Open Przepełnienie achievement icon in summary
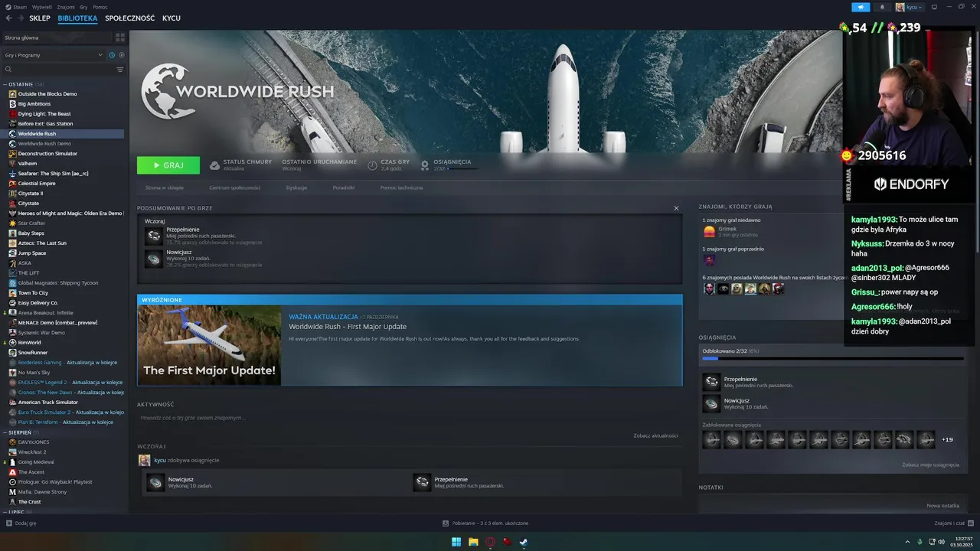Image resolution: width=980 pixels, height=551 pixels. coord(154,236)
